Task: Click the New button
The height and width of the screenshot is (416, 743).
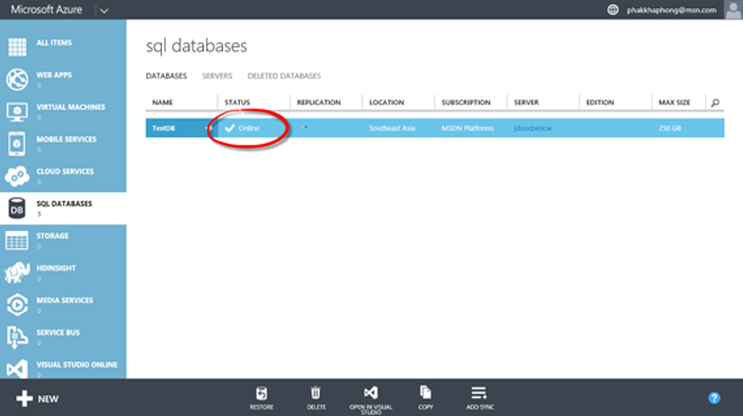Action: (x=33, y=398)
